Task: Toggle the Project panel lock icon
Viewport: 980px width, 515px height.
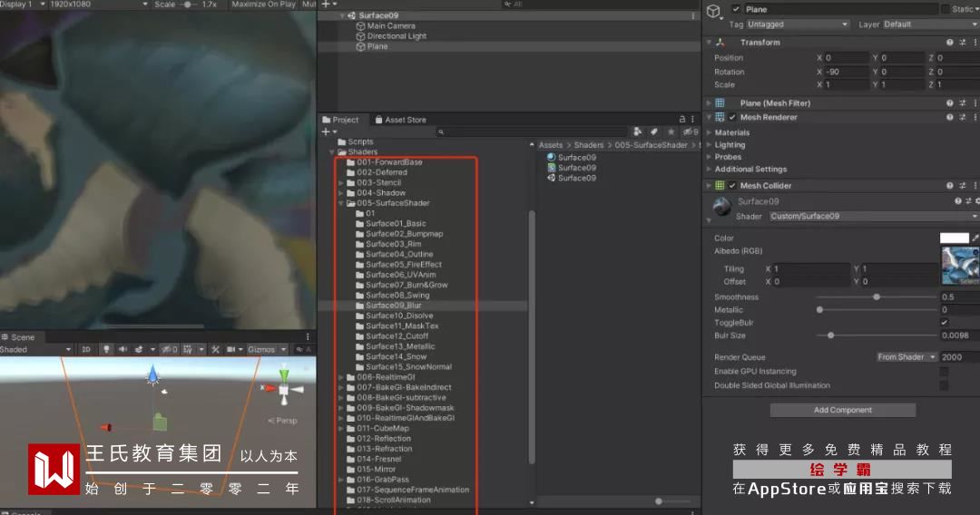Action: (x=681, y=120)
